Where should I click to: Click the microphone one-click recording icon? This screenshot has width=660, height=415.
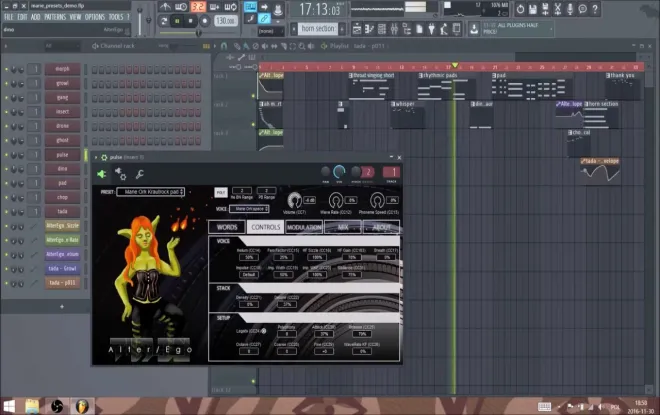570,9
